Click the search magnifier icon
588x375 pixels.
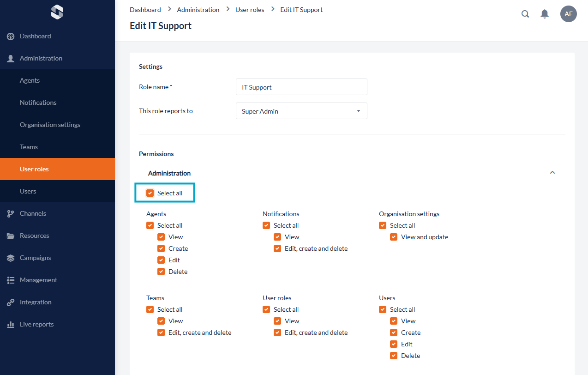click(525, 14)
